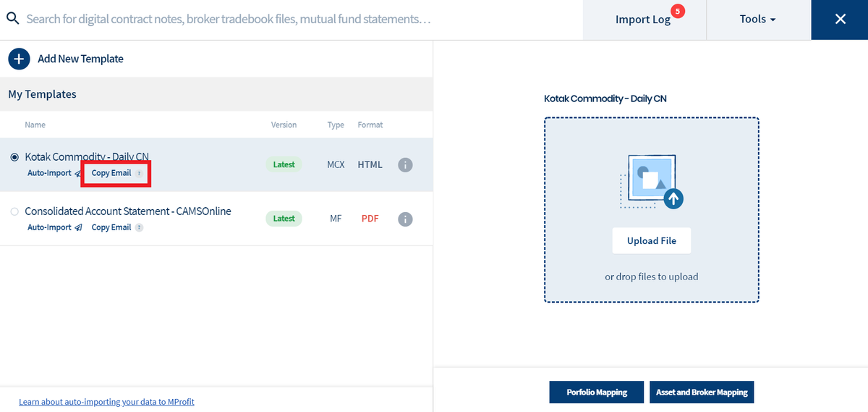Open the Import Log tab
The height and width of the screenshot is (412, 868).
pyautogui.click(x=644, y=20)
